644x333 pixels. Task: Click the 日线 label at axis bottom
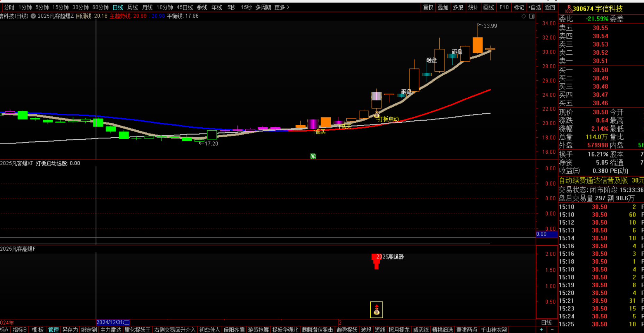click(546, 322)
